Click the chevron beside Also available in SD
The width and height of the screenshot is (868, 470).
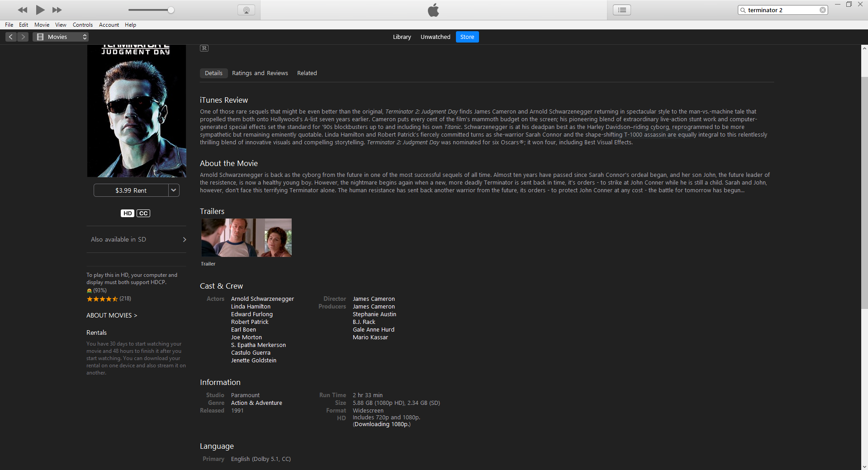pyautogui.click(x=185, y=239)
